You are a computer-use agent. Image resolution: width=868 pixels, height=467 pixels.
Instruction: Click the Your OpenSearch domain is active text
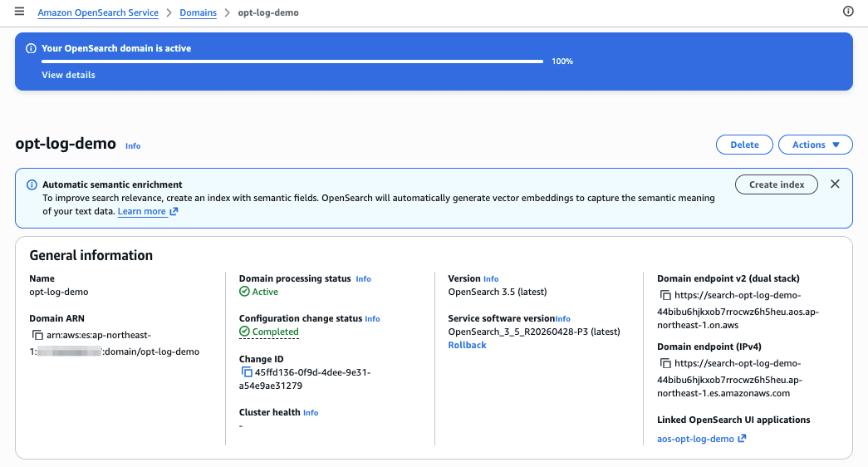116,48
